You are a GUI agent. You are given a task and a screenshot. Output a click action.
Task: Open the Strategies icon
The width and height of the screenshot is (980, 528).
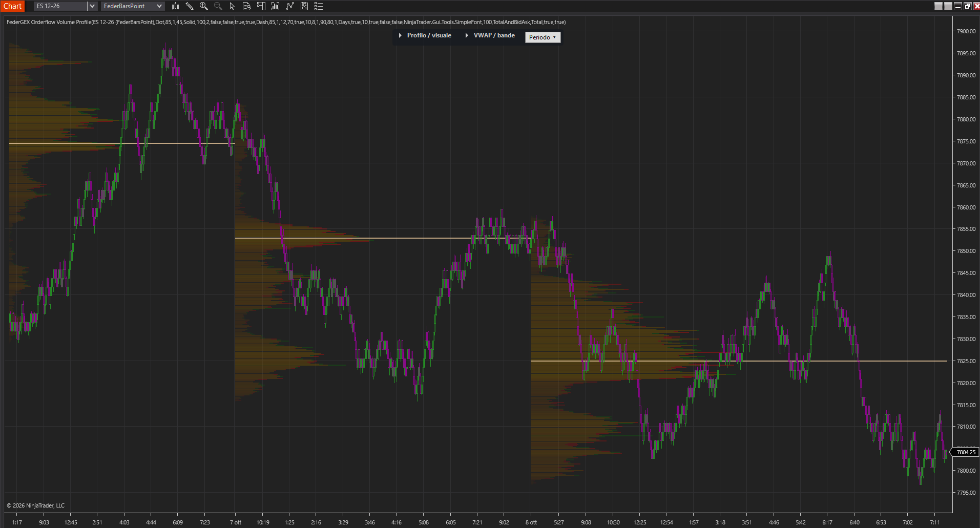(304, 6)
